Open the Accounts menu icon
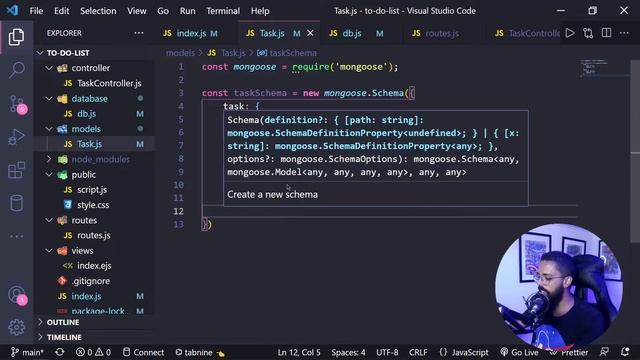 click(x=17, y=295)
